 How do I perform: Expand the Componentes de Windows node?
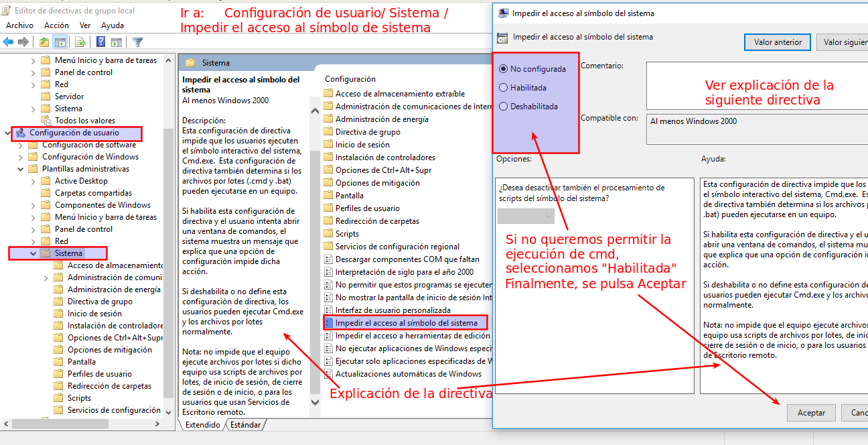pyautogui.click(x=33, y=205)
